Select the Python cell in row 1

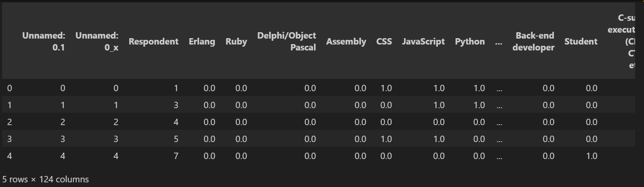click(479, 105)
